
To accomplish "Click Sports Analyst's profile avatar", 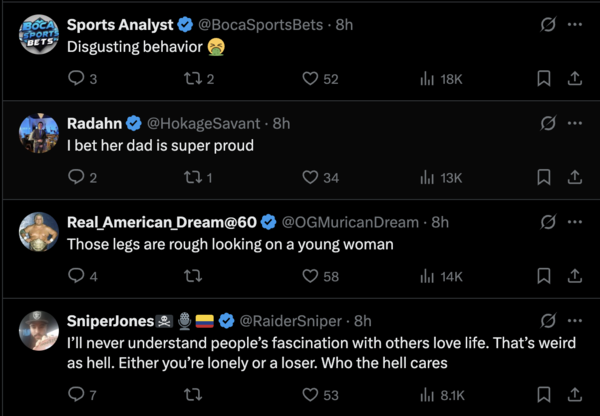I will pyautogui.click(x=39, y=35).
